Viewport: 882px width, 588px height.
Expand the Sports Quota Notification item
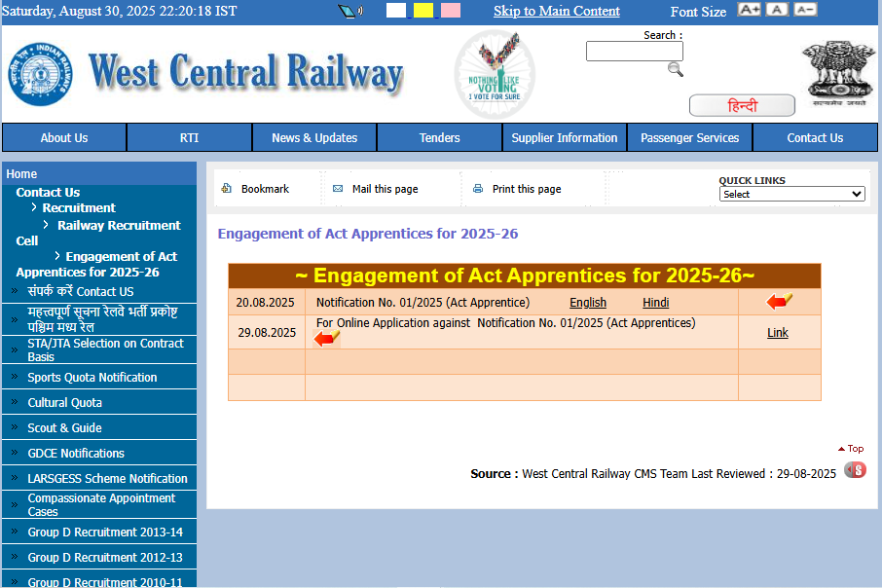click(92, 377)
